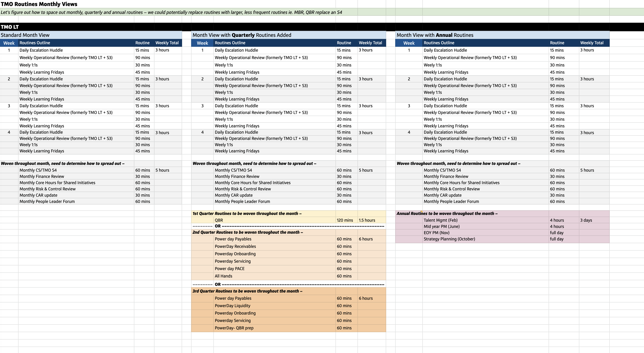The width and height of the screenshot is (644, 353).
Task: Select Month View with Quarterly Routines header
Action: [x=242, y=35]
